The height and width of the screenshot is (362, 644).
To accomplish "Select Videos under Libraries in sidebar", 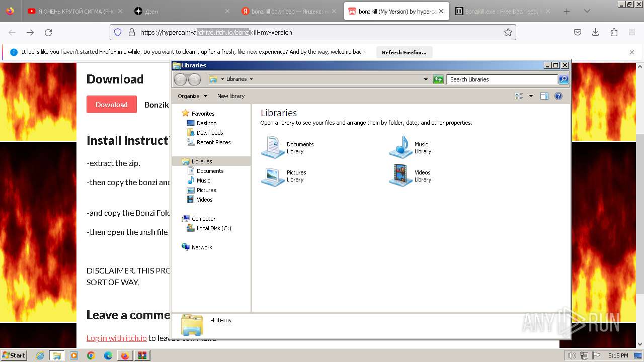I will click(x=204, y=200).
